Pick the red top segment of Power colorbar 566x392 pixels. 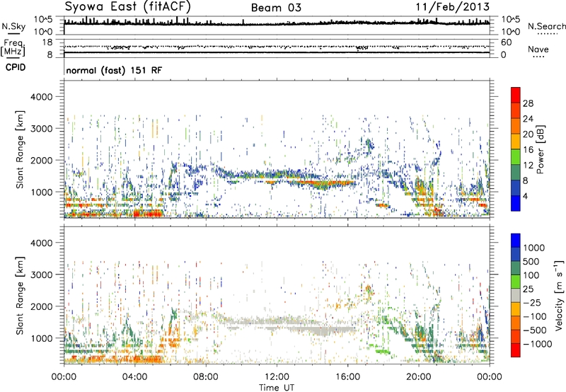coord(516,96)
